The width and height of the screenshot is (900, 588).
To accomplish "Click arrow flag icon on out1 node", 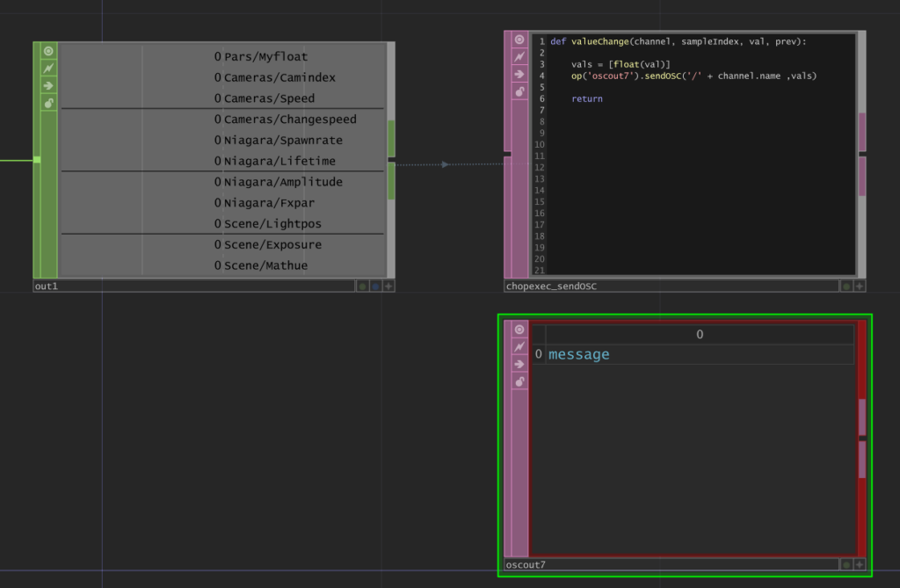I will tap(48, 85).
